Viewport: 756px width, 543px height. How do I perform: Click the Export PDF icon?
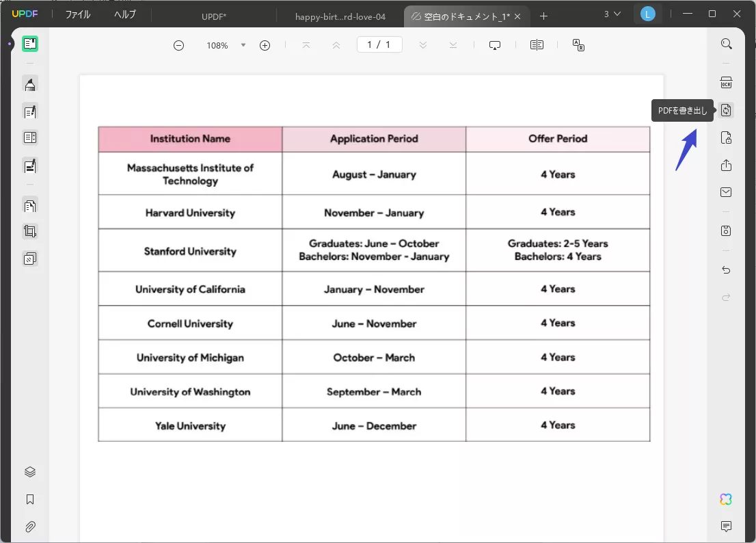(x=726, y=110)
